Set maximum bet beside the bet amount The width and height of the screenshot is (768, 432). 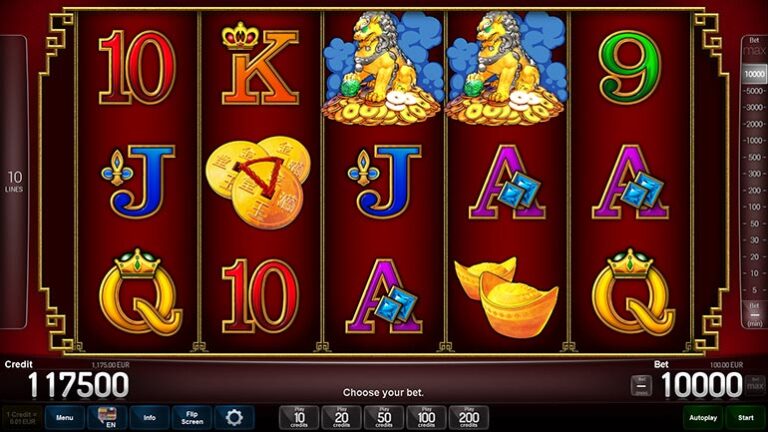(x=755, y=386)
